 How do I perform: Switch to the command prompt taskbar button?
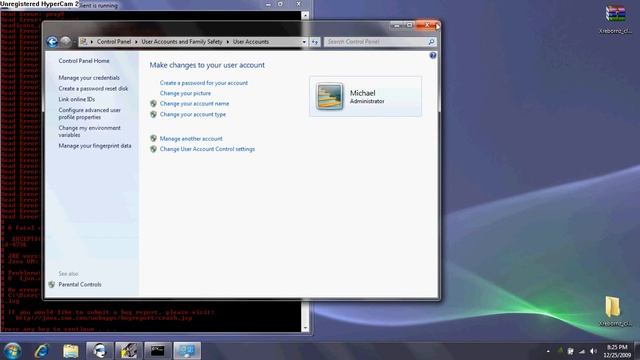pos(158,351)
